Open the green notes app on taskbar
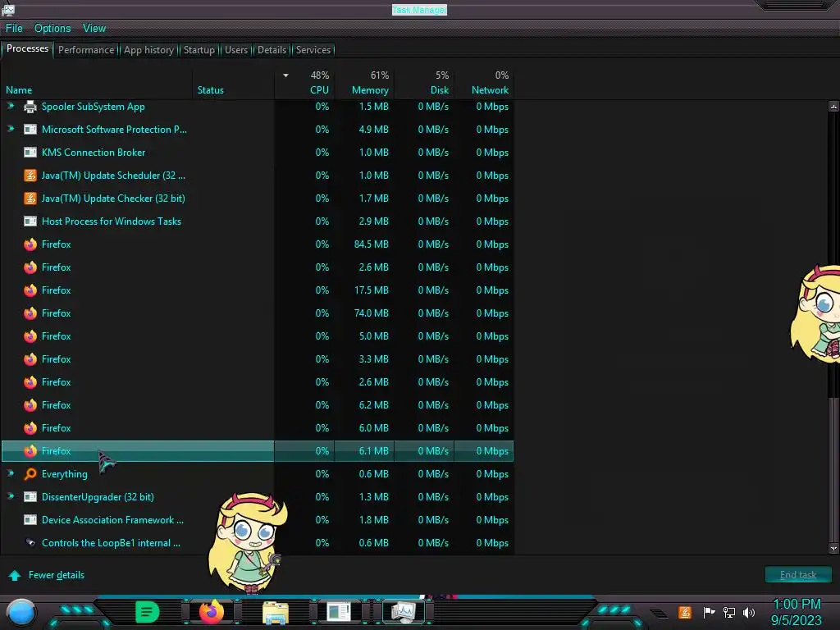This screenshot has height=630, width=840. tap(147, 612)
